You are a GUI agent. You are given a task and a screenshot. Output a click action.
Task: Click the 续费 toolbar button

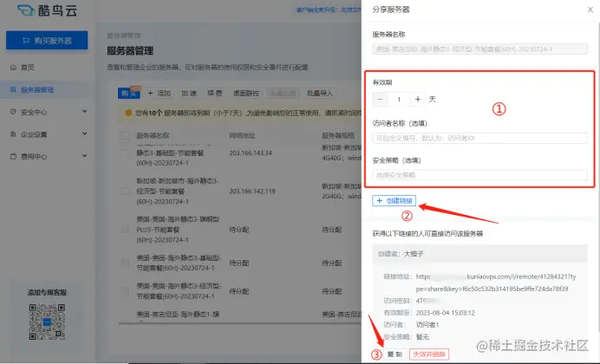point(215,94)
